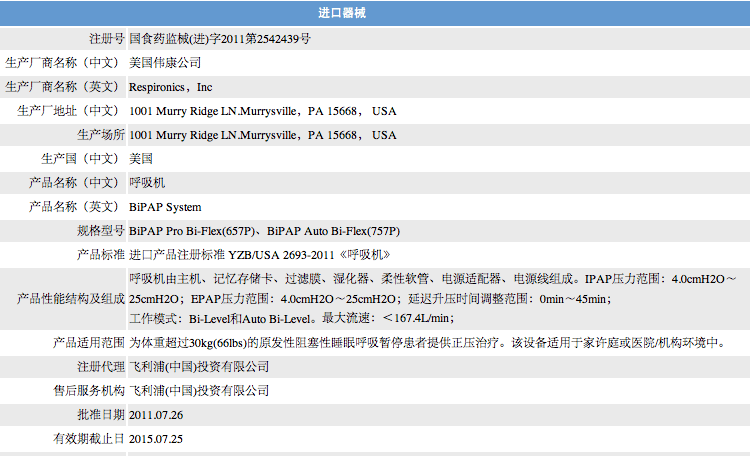Click the 售后服务机构 label
Image resolution: width=750 pixels, height=456 pixels.
(x=89, y=390)
